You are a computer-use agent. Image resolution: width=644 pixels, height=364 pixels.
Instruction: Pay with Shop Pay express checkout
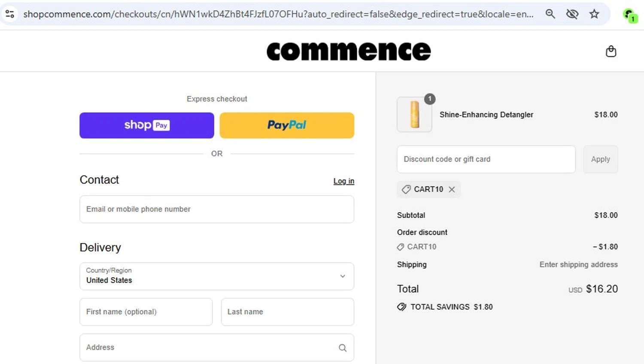[147, 125]
